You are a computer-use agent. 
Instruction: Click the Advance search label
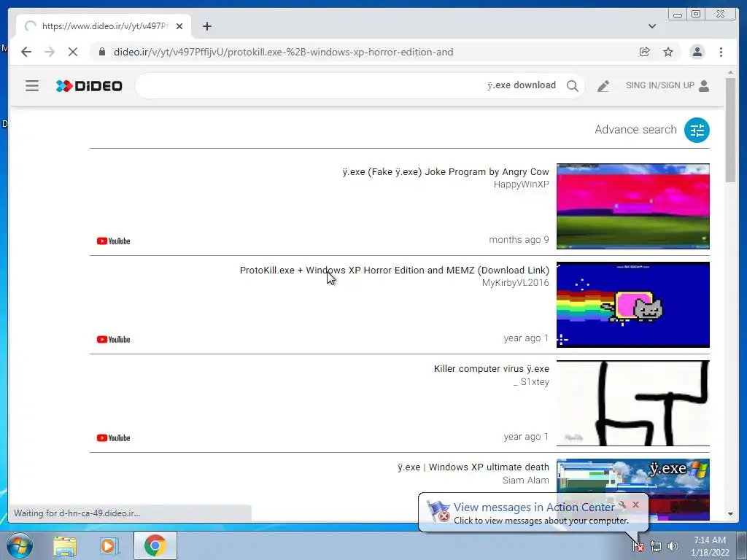click(635, 130)
